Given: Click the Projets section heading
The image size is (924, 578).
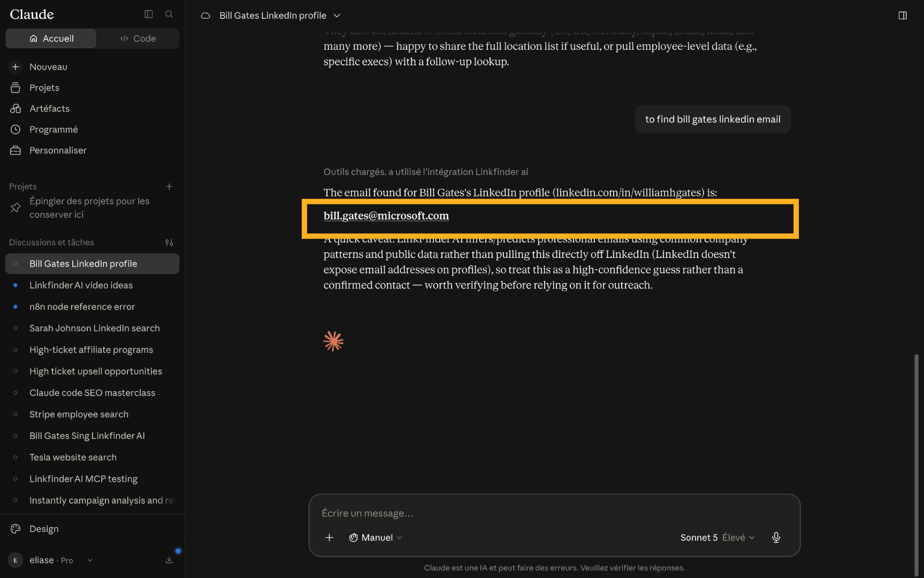Looking at the screenshot, I should click(23, 186).
